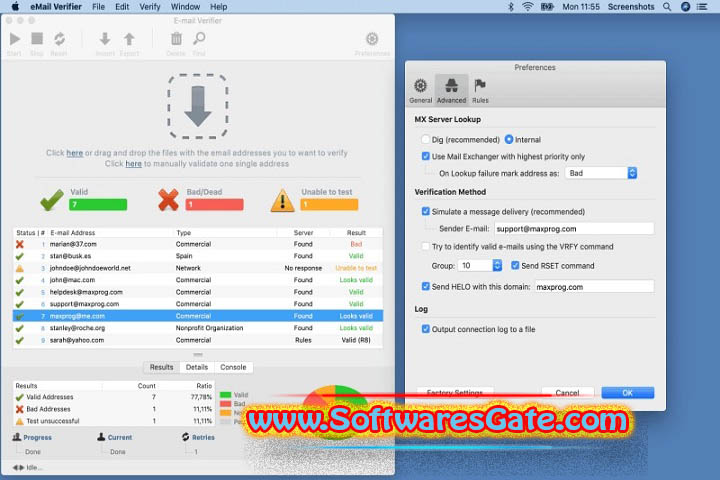Open the File menu
Screen dimensions: 720x480
click(x=98, y=7)
